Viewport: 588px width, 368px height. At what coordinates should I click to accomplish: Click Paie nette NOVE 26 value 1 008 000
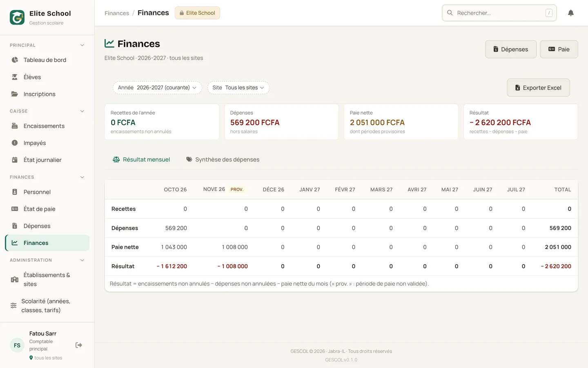tap(235, 247)
